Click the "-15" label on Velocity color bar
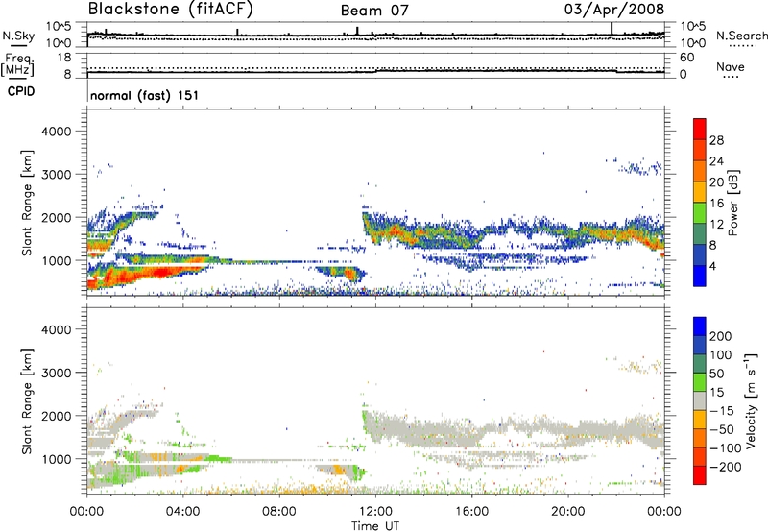 point(722,410)
